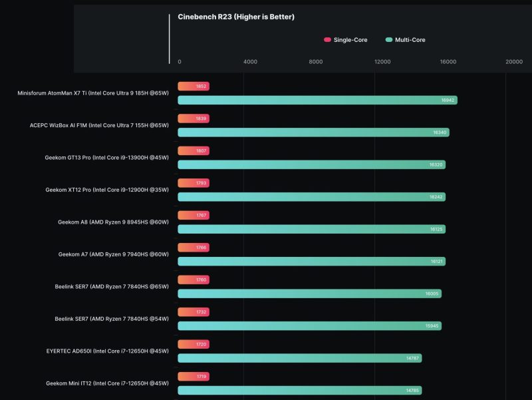Click the teal Multi-Core legend swatch
The image size is (532, 400).
[388, 40]
